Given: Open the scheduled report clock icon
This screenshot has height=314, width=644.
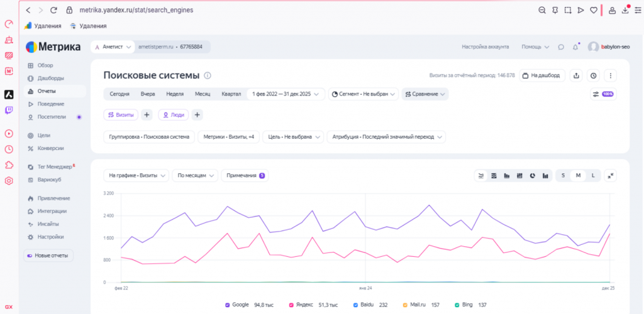Looking at the screenshot, I should [x=594, y=75].
